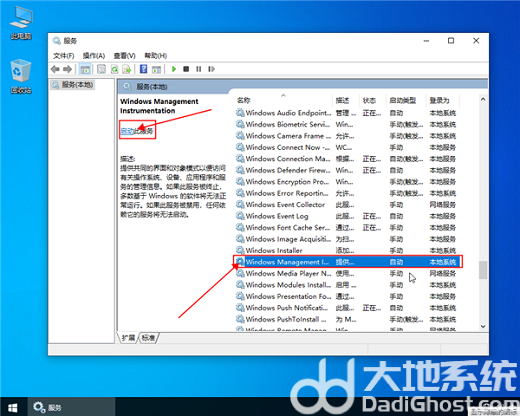Open the Help toolbar icon
This screenshot has height=416, width=520.
tap(143, 69)
